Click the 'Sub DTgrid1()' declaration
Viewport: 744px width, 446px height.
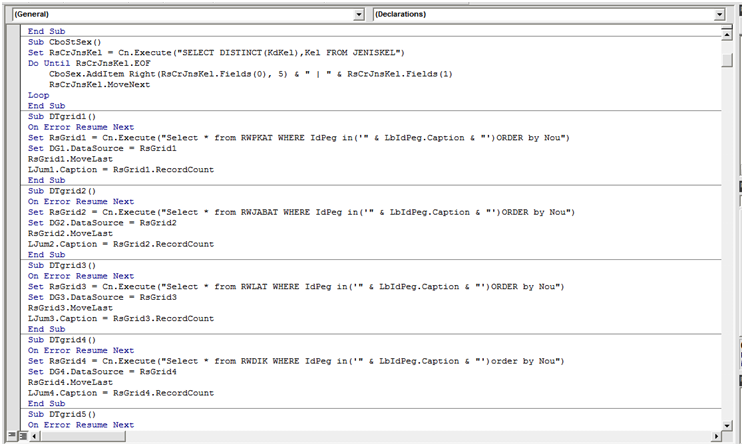[62, 116]
